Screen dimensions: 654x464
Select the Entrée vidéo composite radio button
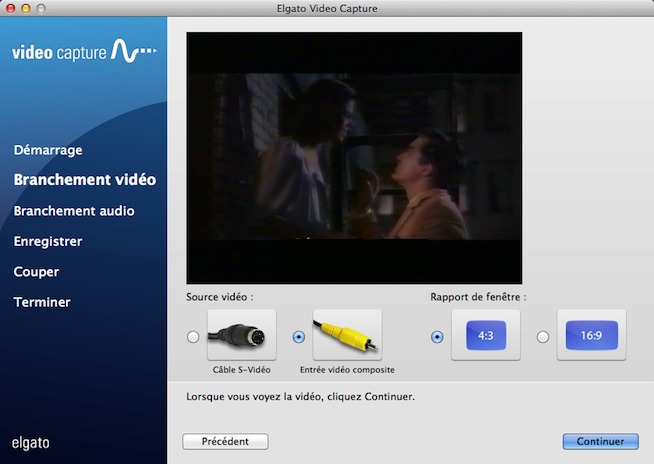pos(299,337)
